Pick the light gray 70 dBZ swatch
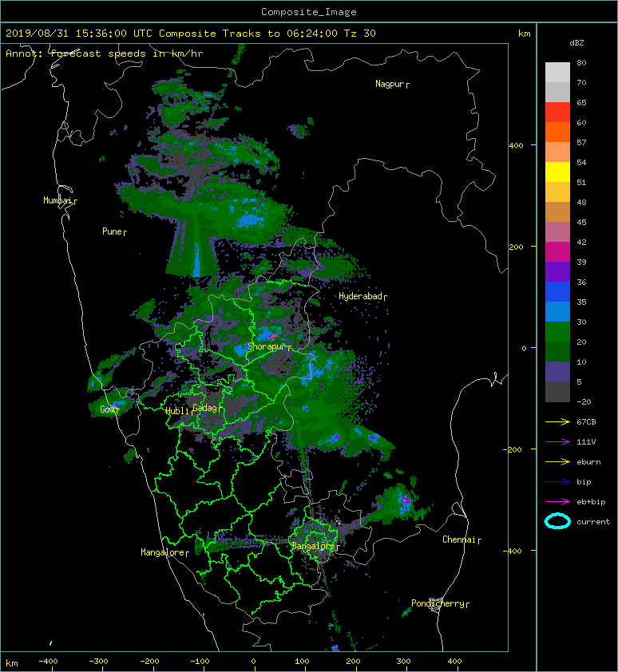Image resolution: width=618 pixels, height=672 pixels. (557, 92)
